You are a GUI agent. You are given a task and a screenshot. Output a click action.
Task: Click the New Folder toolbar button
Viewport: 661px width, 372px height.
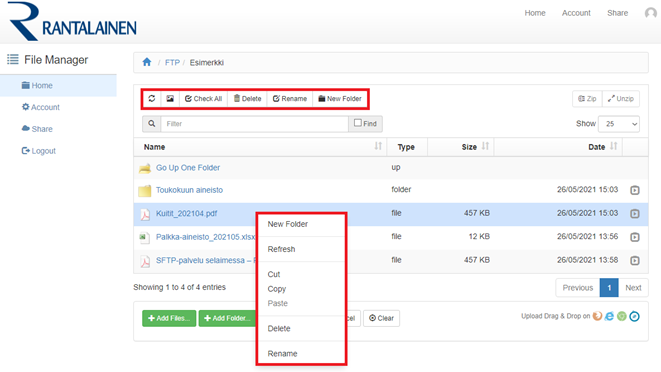340,99
